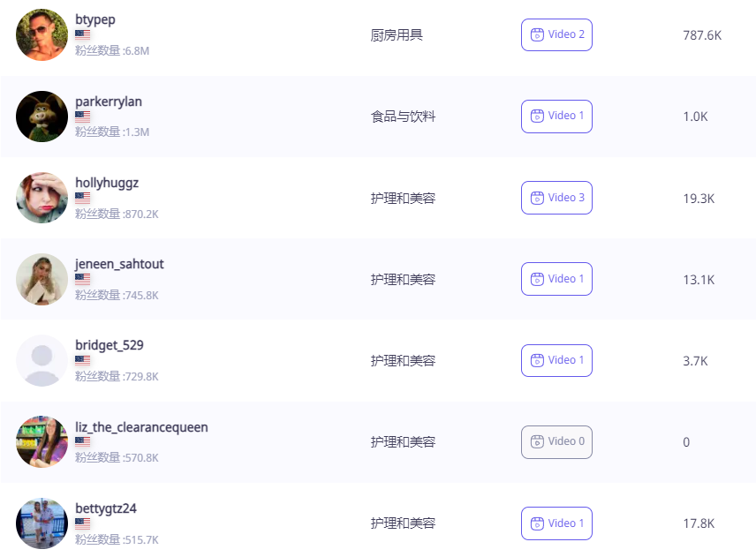The width and height of the screenshot is (756, 557).
Task: Click the liz_the_clearancequeen username
Action: [141, 427]
